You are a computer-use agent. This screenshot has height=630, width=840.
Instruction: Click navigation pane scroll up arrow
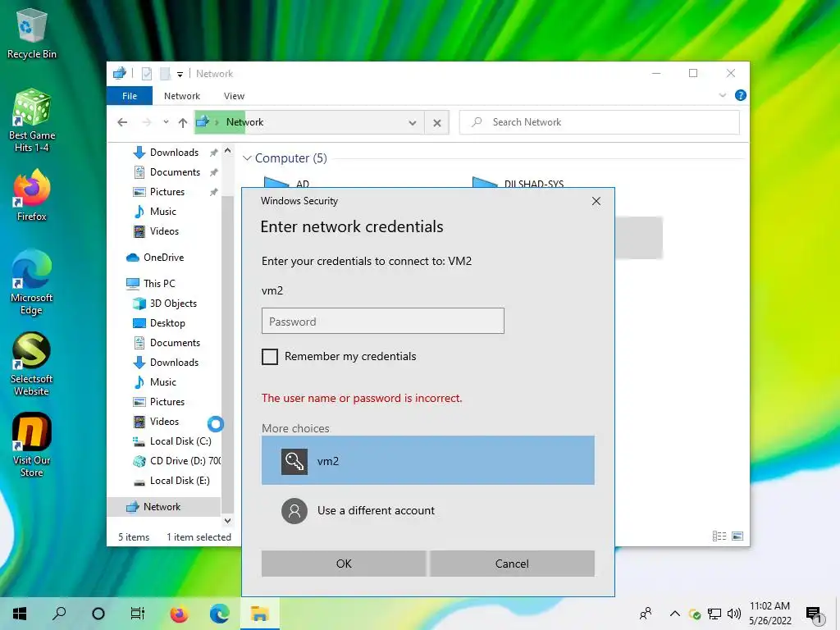click(x=228, y=151)
